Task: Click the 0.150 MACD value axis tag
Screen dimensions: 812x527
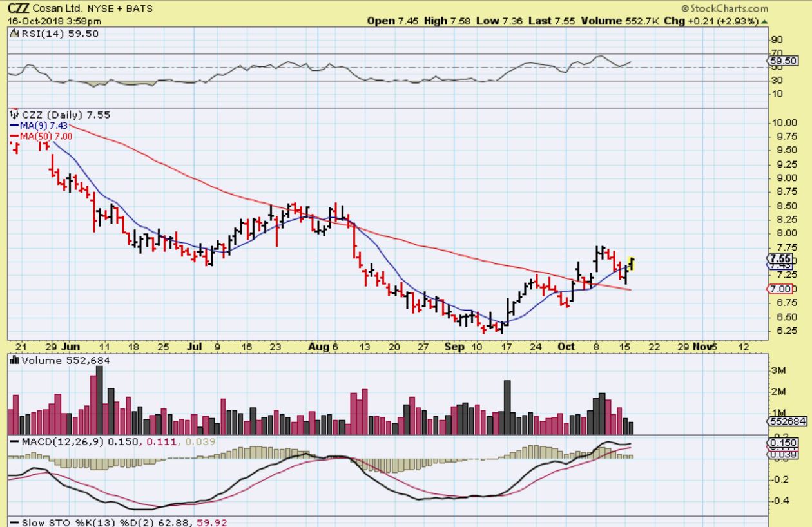Action: tap(783, 443)
